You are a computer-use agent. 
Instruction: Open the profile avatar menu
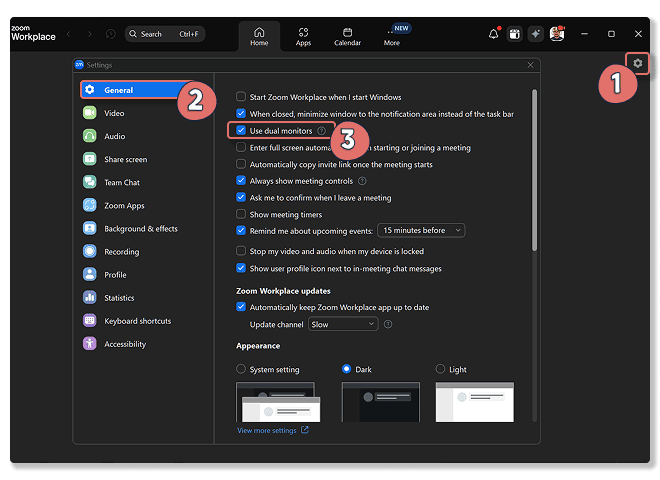557,34
